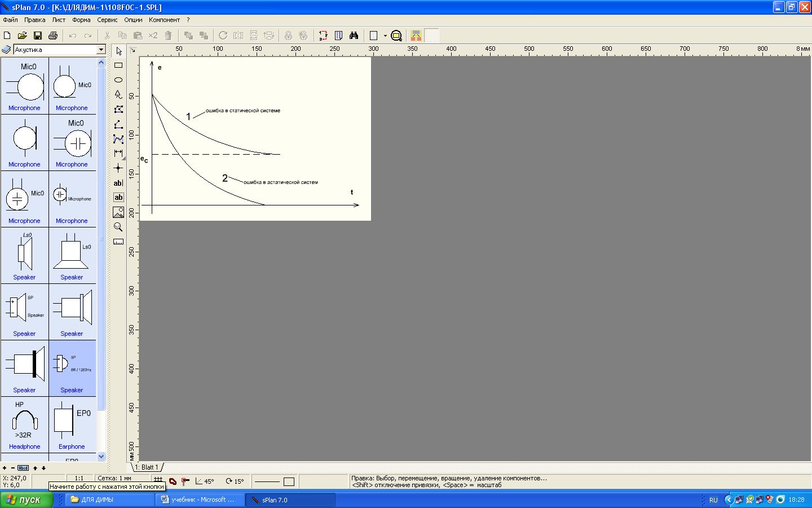Select the highlighted Speaker 8R/1200Hz component
Image resolution: width=812 pixels, height=508 pixels.
tap(72, 368)
